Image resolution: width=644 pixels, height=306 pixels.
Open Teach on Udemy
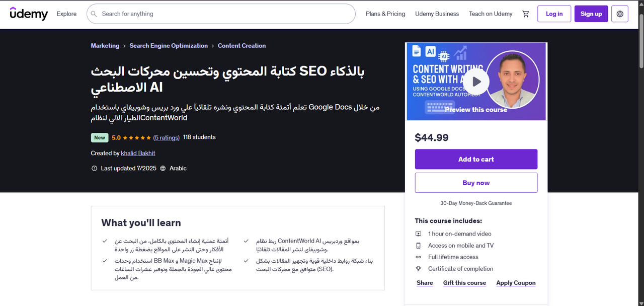(x=491, y=14)
